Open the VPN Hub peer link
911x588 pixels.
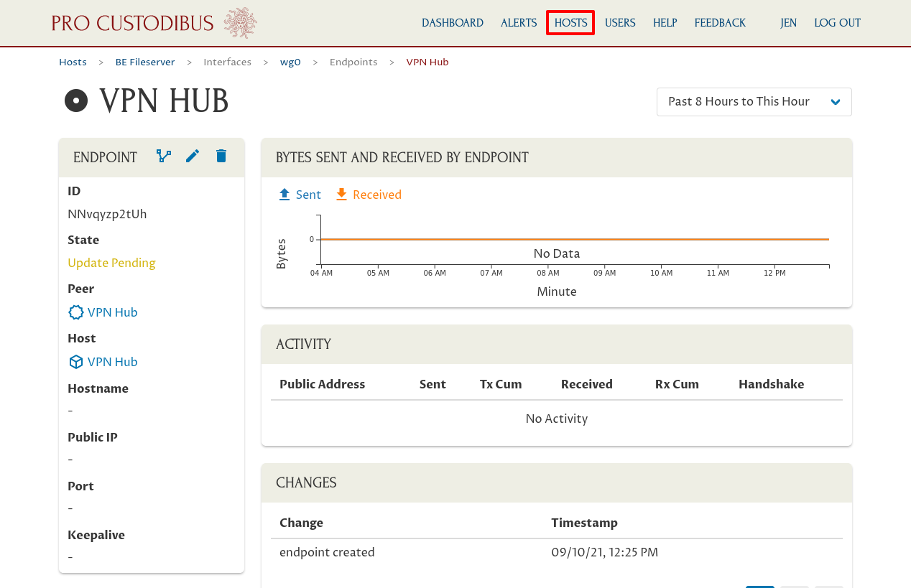(x=113, y=312)
